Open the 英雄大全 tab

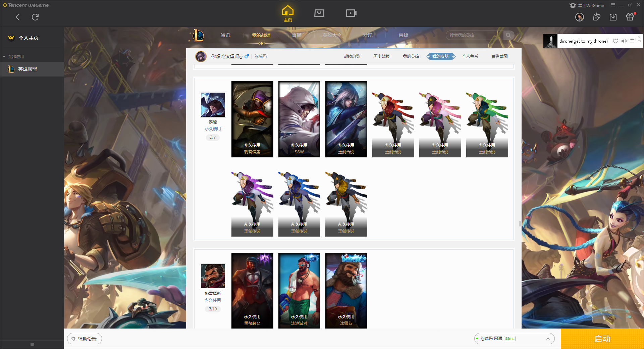click(332, 35)
